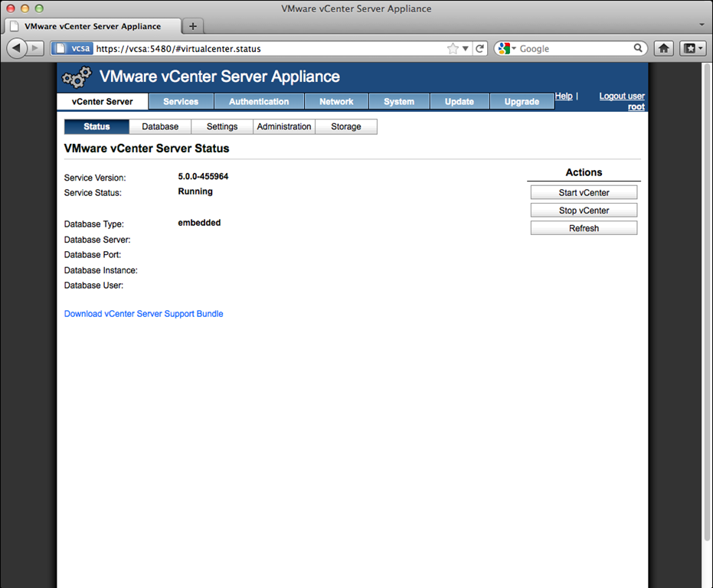
Task: Click the Help link
Action: tap(564, 96)
